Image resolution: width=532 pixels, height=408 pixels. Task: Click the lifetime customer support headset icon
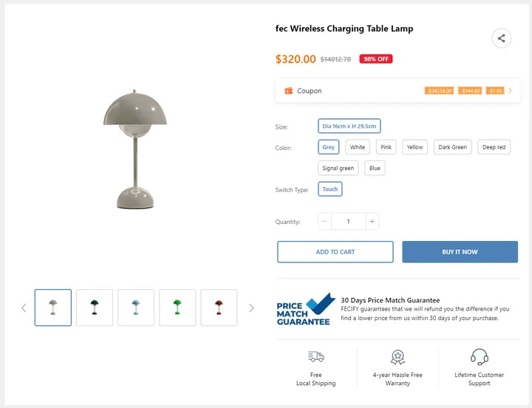pos(479,357)
